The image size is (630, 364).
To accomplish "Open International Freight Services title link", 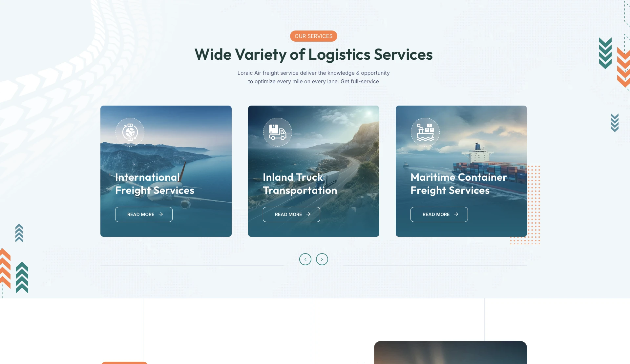I will [x=155, y=184].
